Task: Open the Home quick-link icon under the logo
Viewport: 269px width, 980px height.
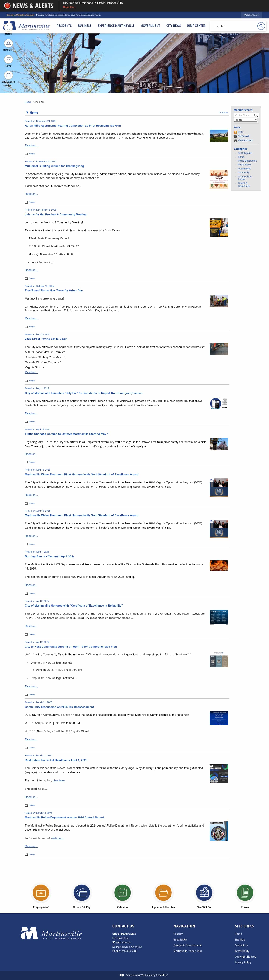Action: 8,27
